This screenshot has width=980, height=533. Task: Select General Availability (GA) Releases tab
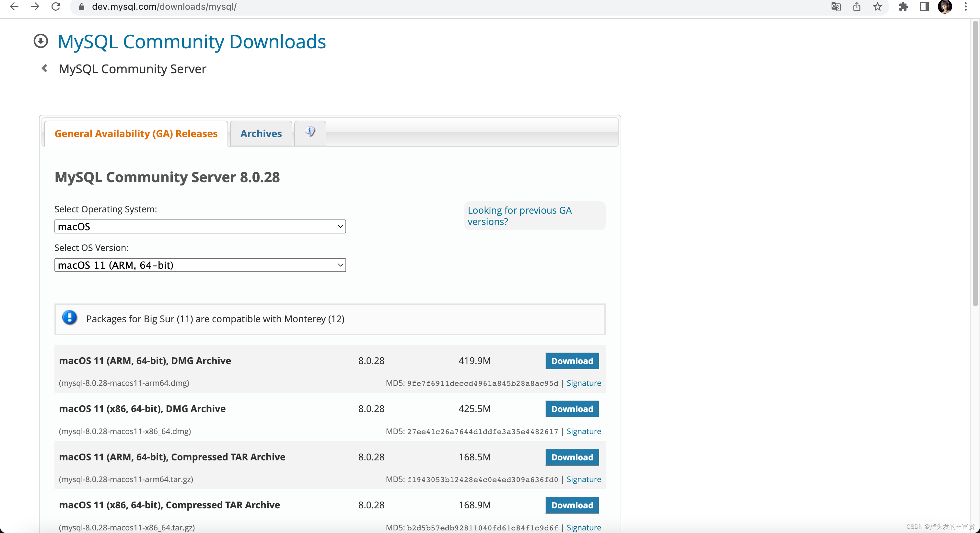136,134
